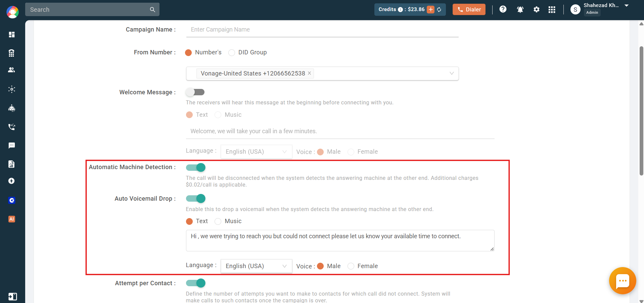The height and width of the screenshot is (303, 644).
Task: Remove the Vonage-United States number tag
Action: point(310,73)
